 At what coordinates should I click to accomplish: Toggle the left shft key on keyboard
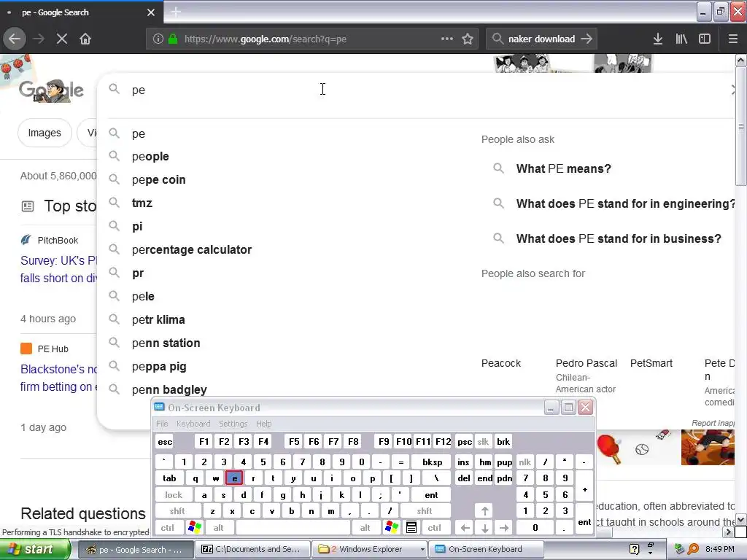(x=177, y=511)
